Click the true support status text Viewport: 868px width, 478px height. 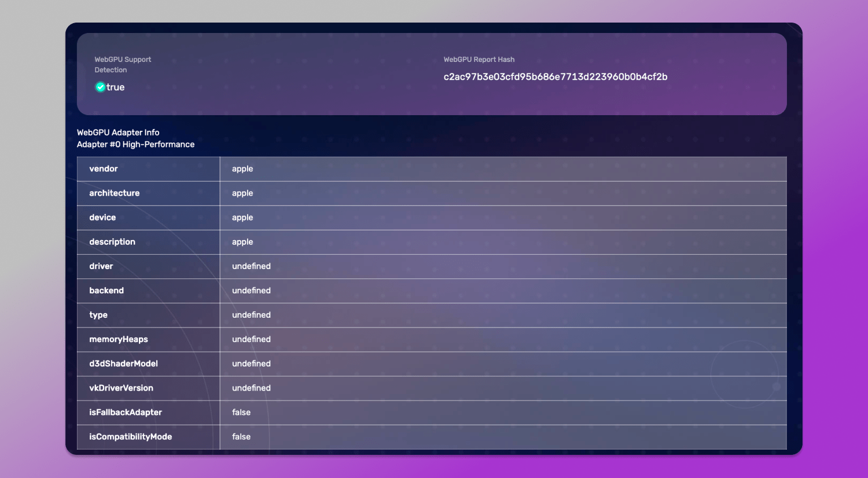point(115,87)
